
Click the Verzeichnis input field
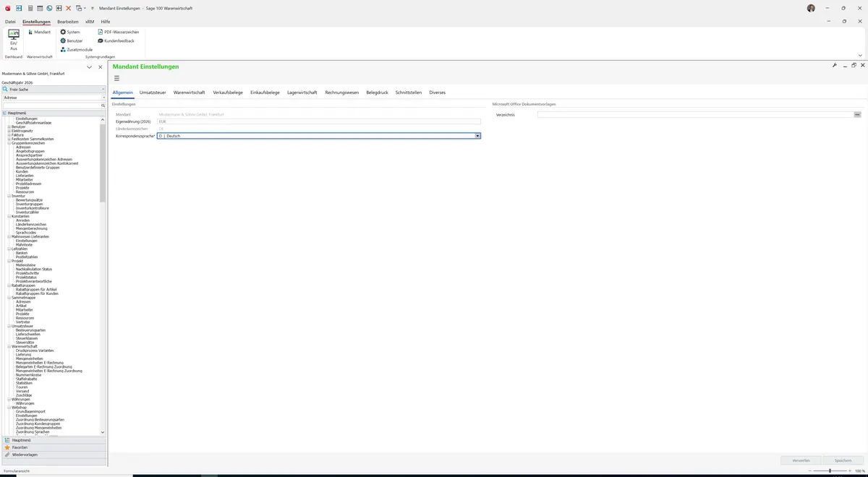[x=695, y=114]
